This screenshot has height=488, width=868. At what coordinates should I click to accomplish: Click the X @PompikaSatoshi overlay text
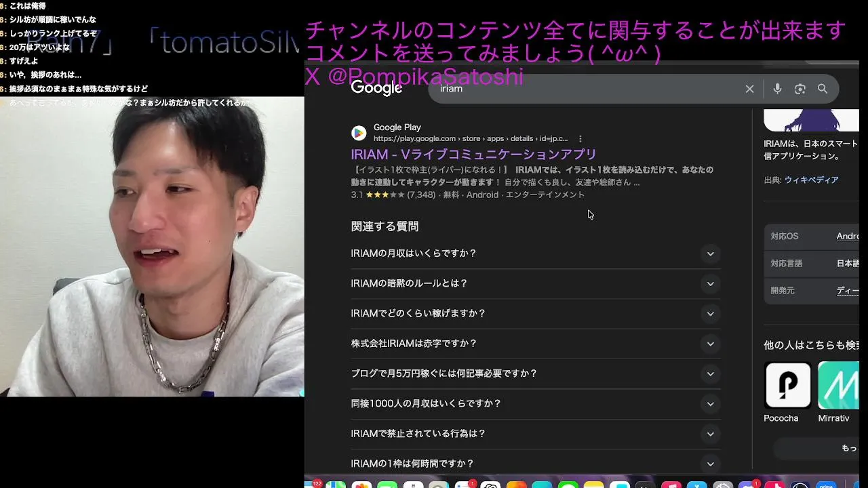[x=414, y=77]
